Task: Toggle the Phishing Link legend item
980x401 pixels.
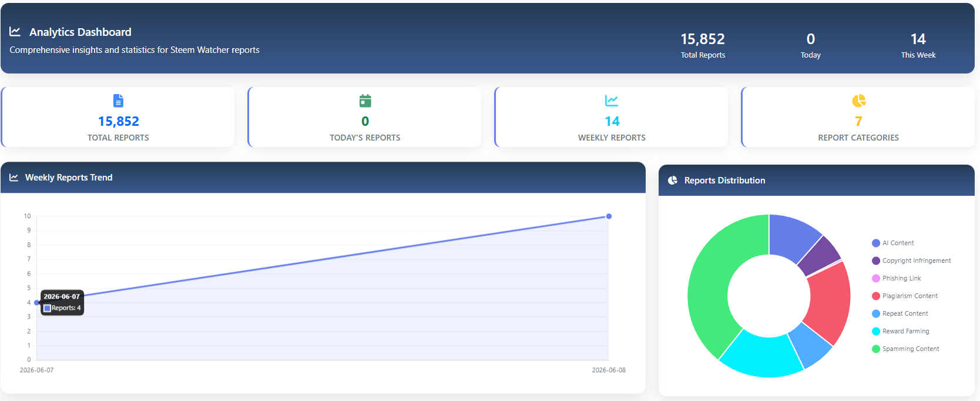Action: tap(897, 278)
